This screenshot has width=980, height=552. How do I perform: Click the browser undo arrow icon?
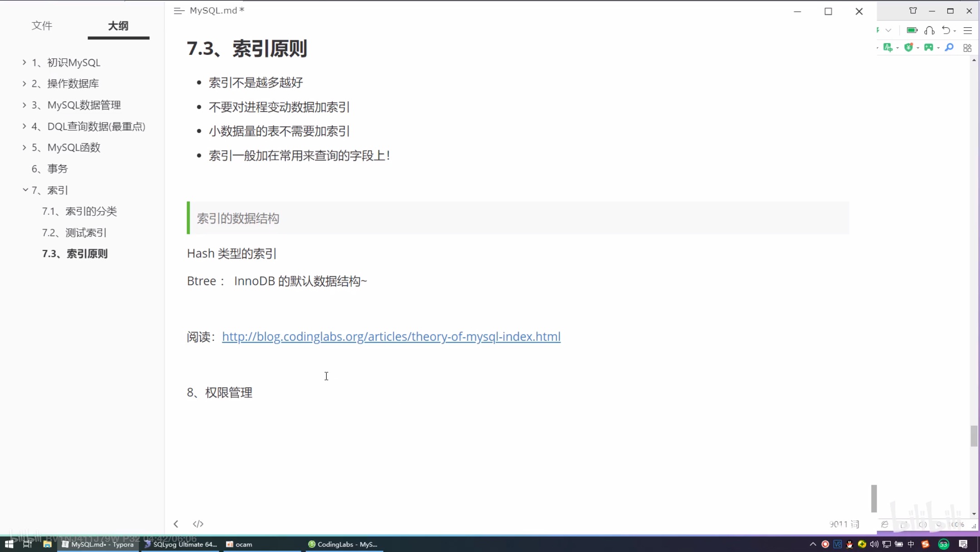(946, 30)
